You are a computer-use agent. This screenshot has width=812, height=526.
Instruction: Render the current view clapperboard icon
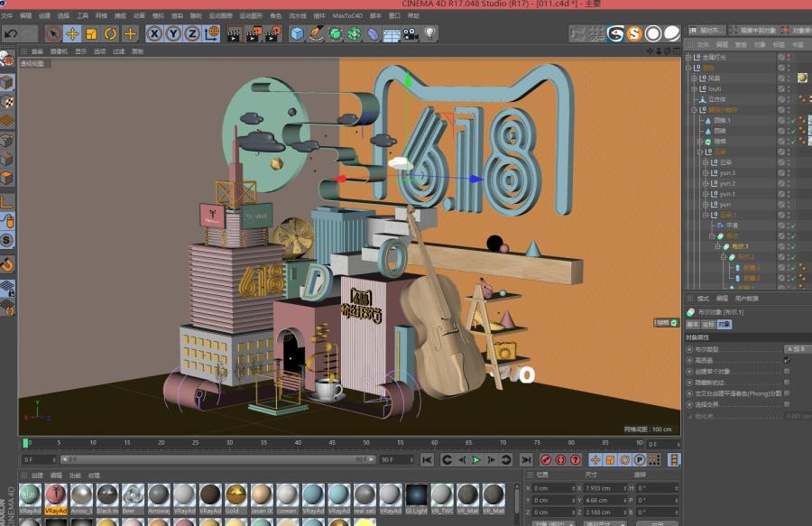(x=234, y=34)
